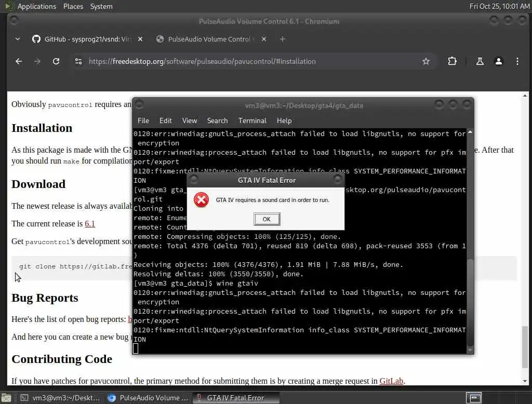Click the terminal title vm3@vm3:~/Desktop/gta4/gta_data
The image size is (532, 404).
[304, 105]
